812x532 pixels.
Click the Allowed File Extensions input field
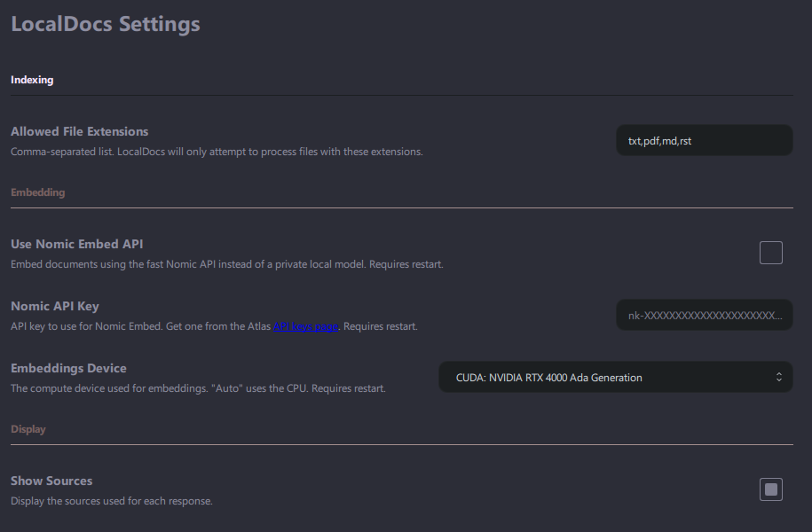pos(704,139)
